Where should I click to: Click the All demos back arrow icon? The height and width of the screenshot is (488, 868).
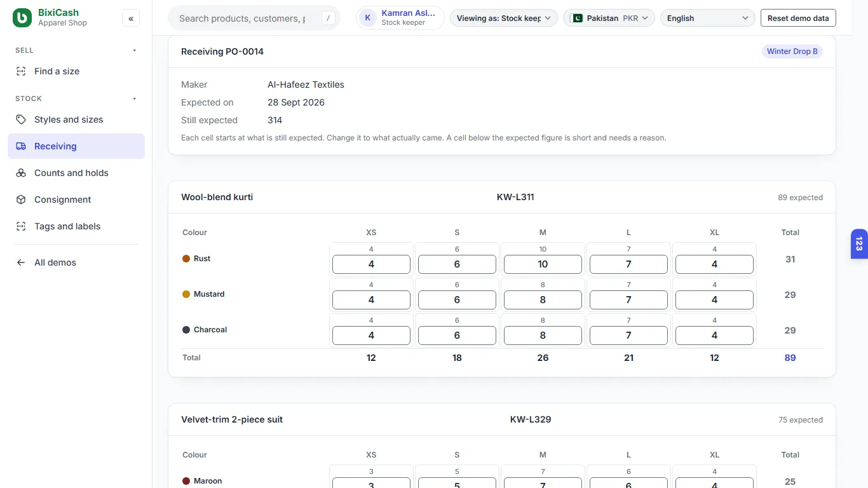coord(21,262)
